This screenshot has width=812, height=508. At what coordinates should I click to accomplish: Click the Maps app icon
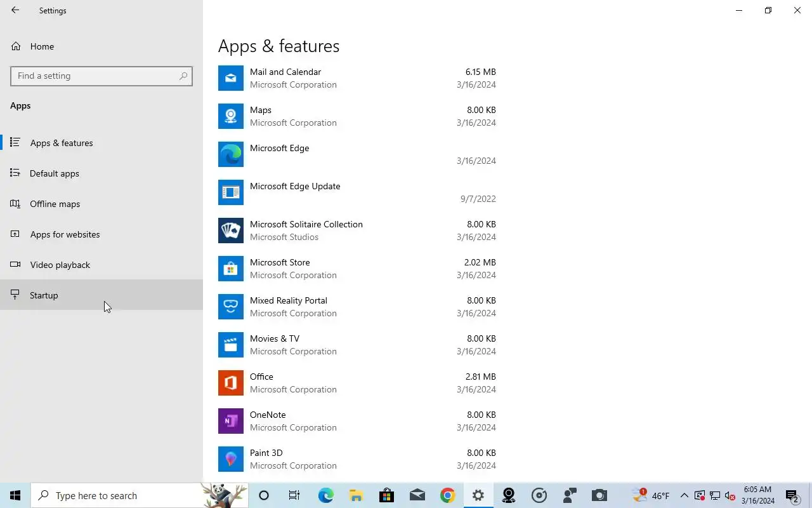pyautogui.click(x=231, y=116)
